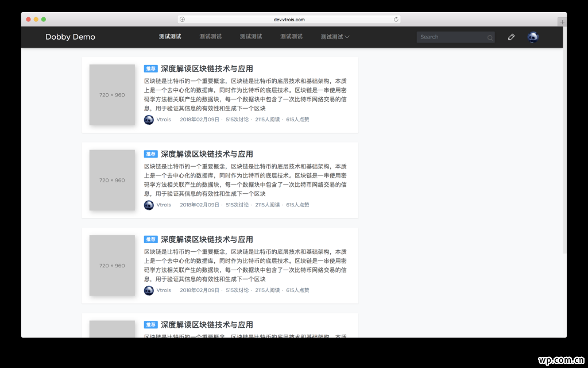Click Vtrois author name in second card

click(164, 205)
